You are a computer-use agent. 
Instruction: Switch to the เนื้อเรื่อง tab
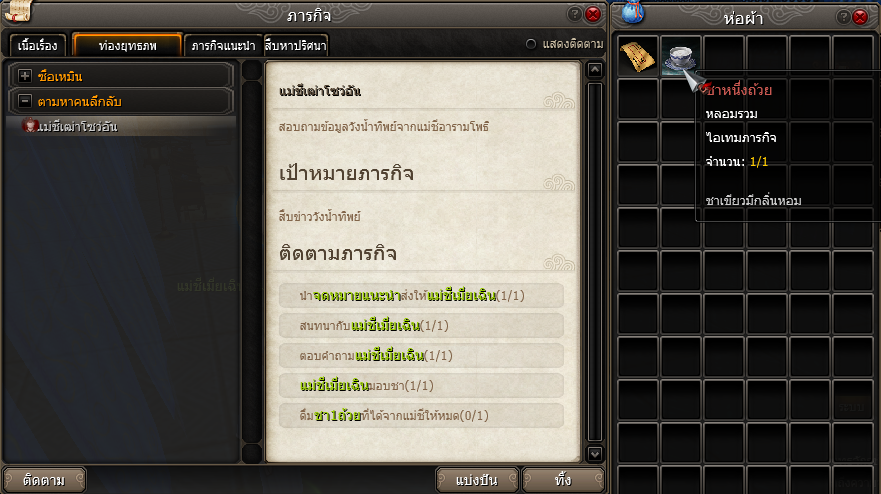click(x=37, y=46)
